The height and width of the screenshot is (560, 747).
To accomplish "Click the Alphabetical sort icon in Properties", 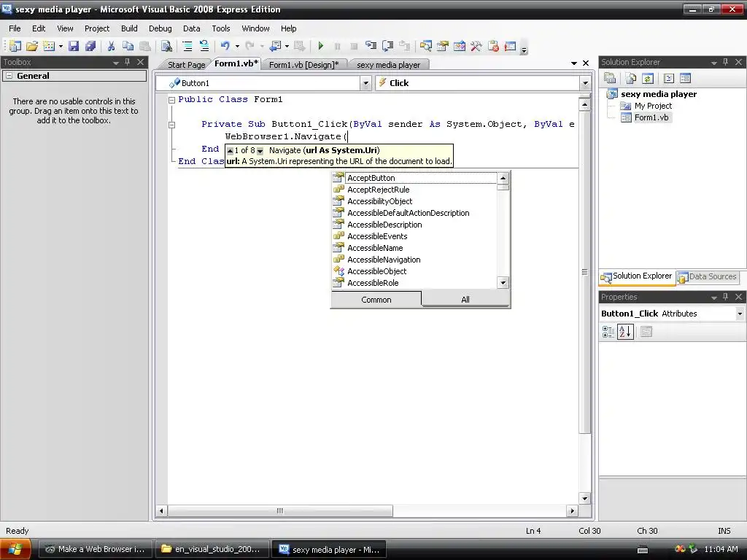I will coord(625,332).
